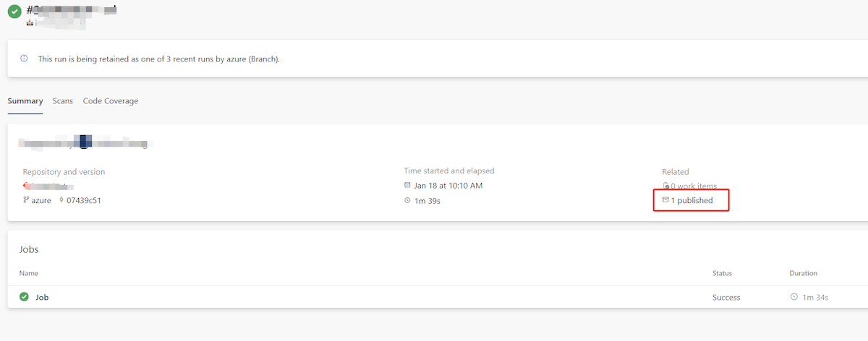868x341 pixels.
Task: Select the Code Coverage tab
Action: (x=111, y=101)
